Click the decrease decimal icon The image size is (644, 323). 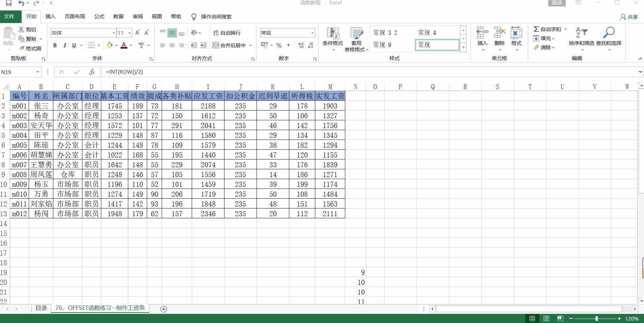311,45
